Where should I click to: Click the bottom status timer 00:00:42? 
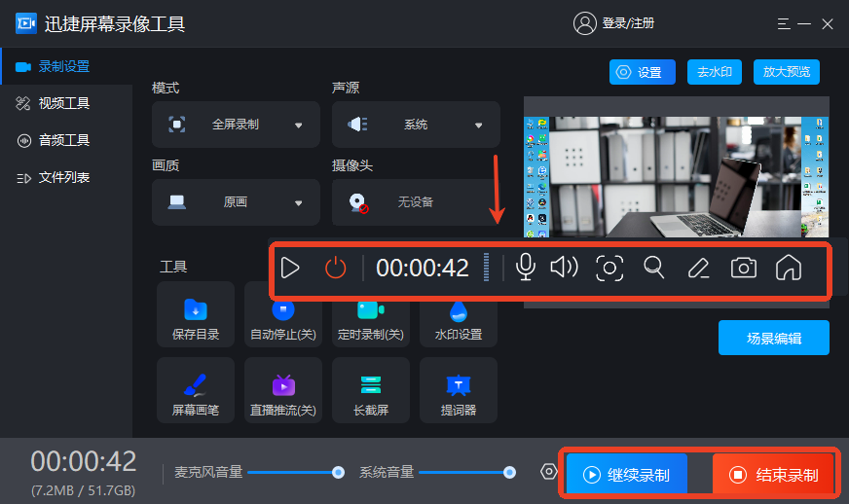pyautogui.click(x=84, y=462)
